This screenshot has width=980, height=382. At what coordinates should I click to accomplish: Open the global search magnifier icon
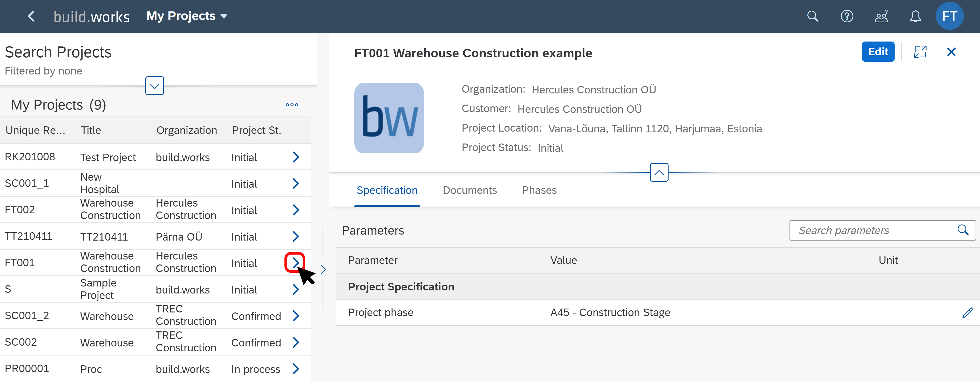click(813, 16)
